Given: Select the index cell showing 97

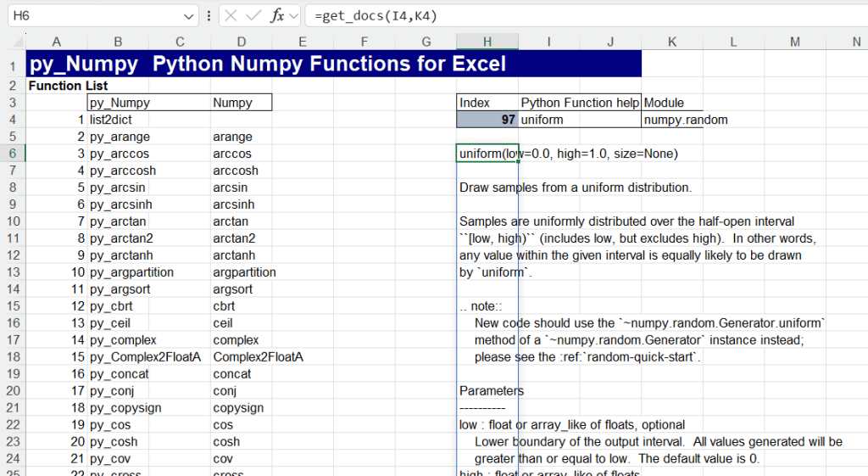Looking at the screenshot, I should coord(487,120).
